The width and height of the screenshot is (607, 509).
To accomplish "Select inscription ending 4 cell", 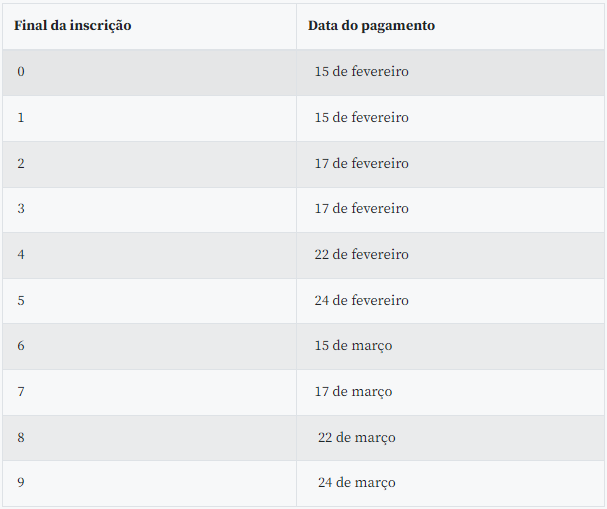I will tap(149, 255).
